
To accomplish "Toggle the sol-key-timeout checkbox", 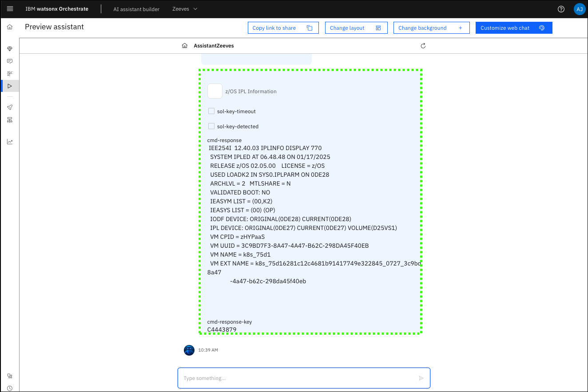I will coord(211,111).
